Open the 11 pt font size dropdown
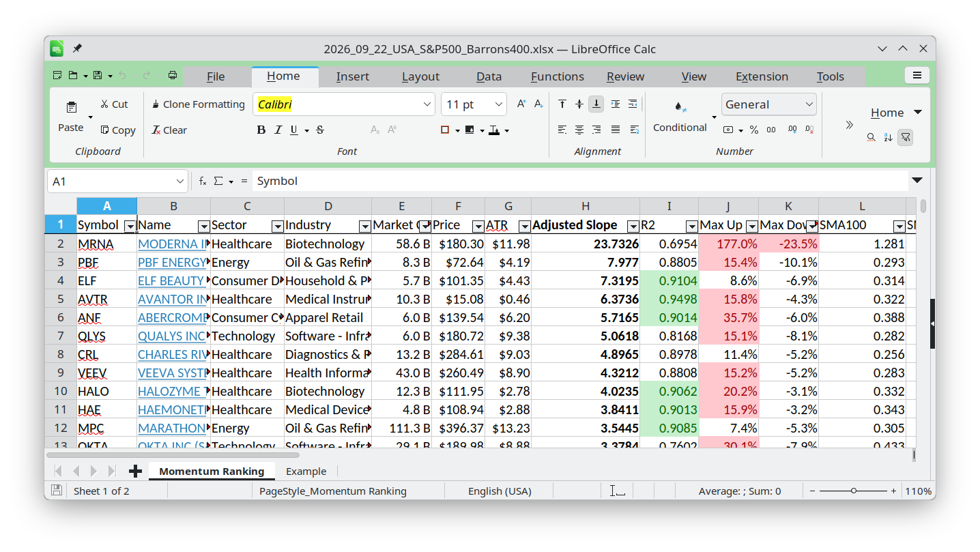This screenshot has height=552, width=980. pos(499,104)
